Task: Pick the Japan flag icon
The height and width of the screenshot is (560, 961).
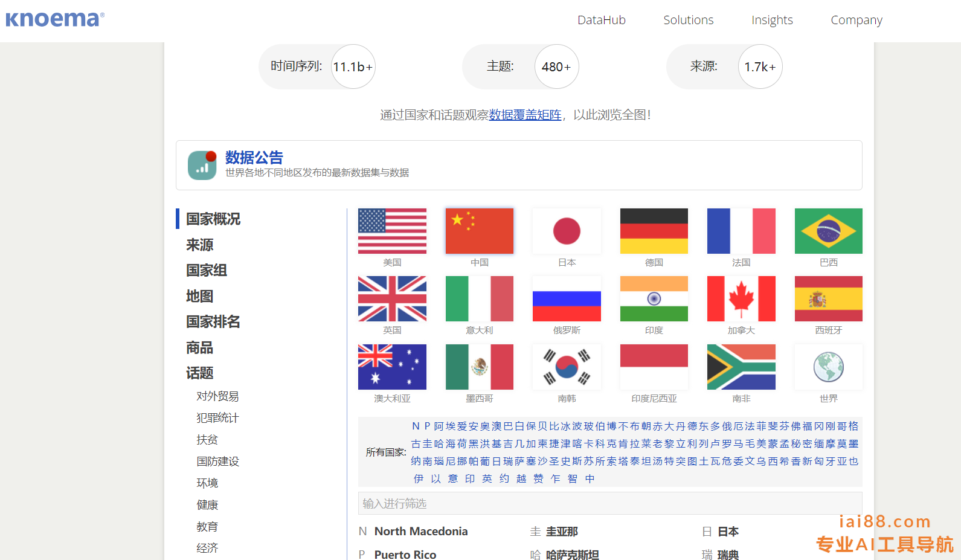Action: click(567, 231)
